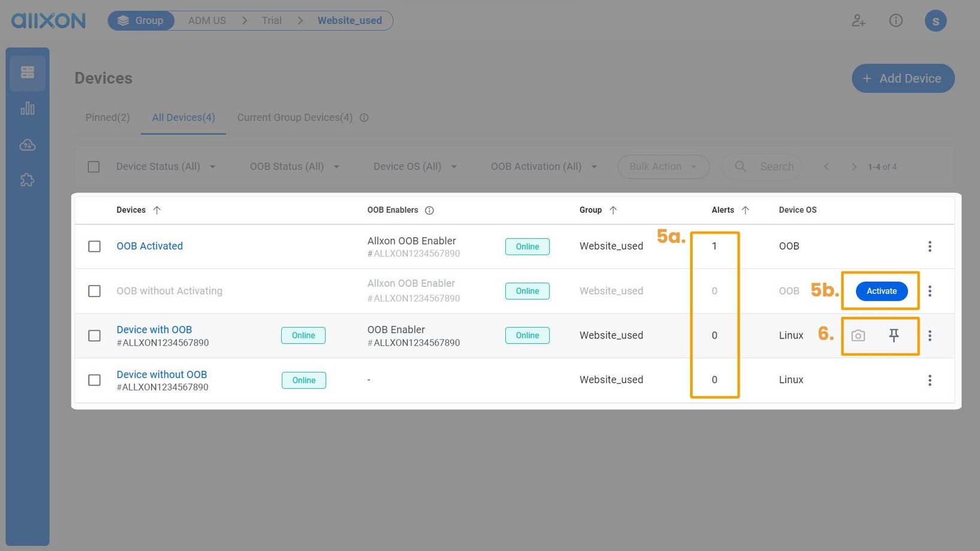The width and height of the screenshot is (980, 551).
Task: Check the select-all devices checkbox
Action: [x=94, y=166]
